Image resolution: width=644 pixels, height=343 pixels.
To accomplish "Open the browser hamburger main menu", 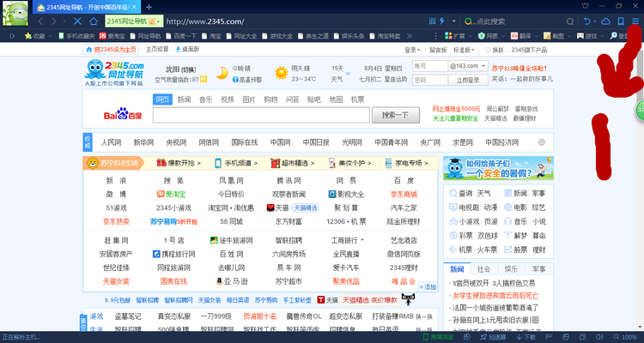I will coord(635,21).
